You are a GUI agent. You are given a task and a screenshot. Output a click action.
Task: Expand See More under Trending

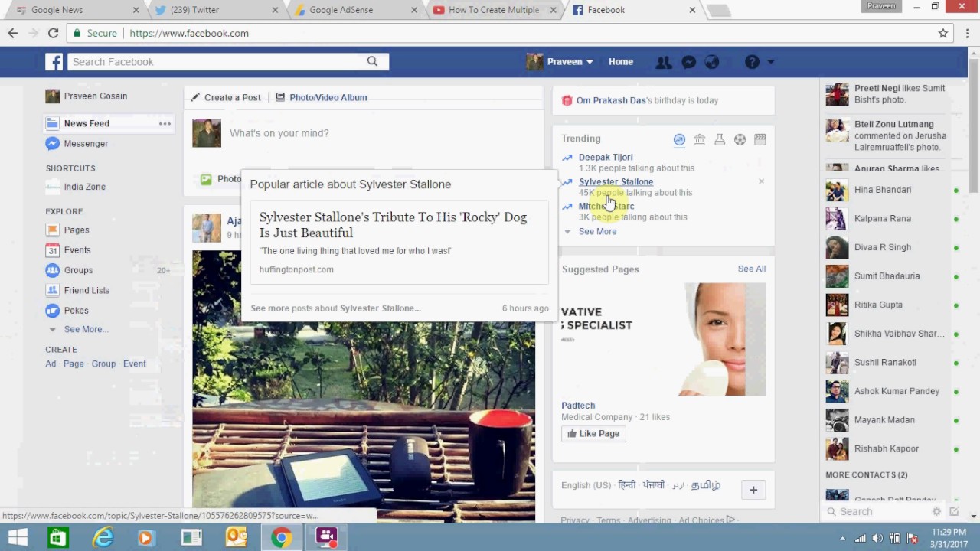[597, 231]
